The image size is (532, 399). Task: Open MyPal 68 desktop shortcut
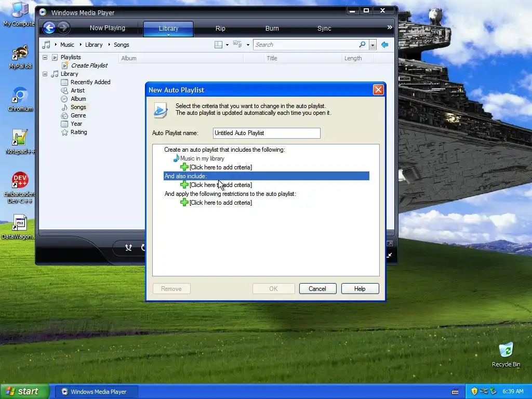pyautogui.click(x=20, y=57)
